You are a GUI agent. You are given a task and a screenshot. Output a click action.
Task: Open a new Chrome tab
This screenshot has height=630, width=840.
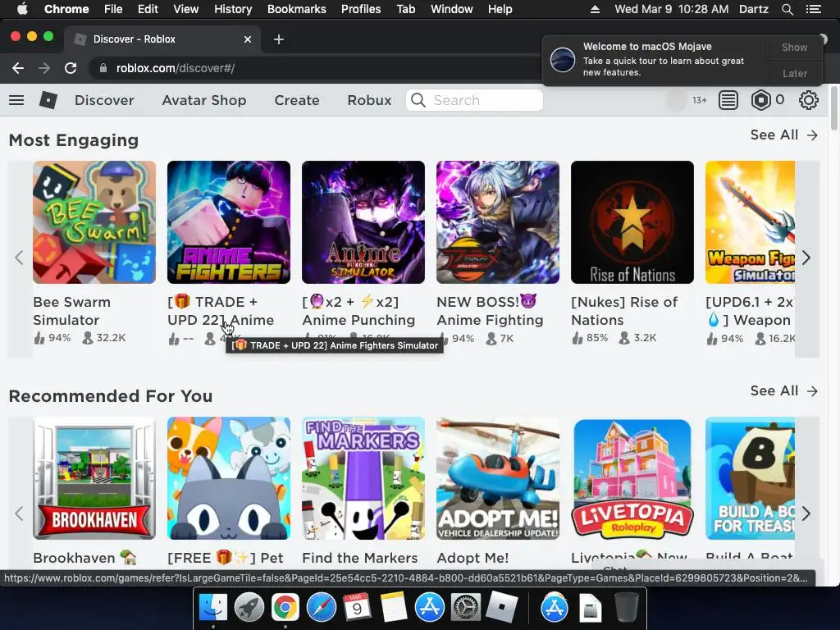click(279, 39)
